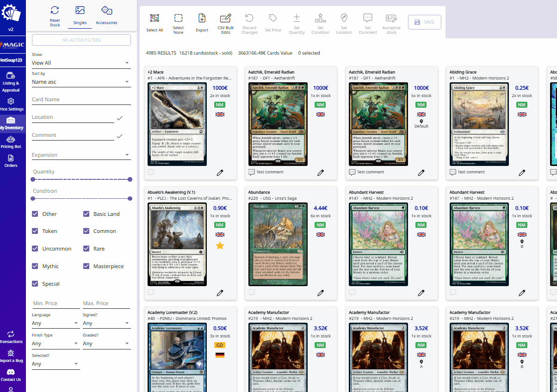Click the GD condition badge on Academy Loremaster

coord(220,345)
